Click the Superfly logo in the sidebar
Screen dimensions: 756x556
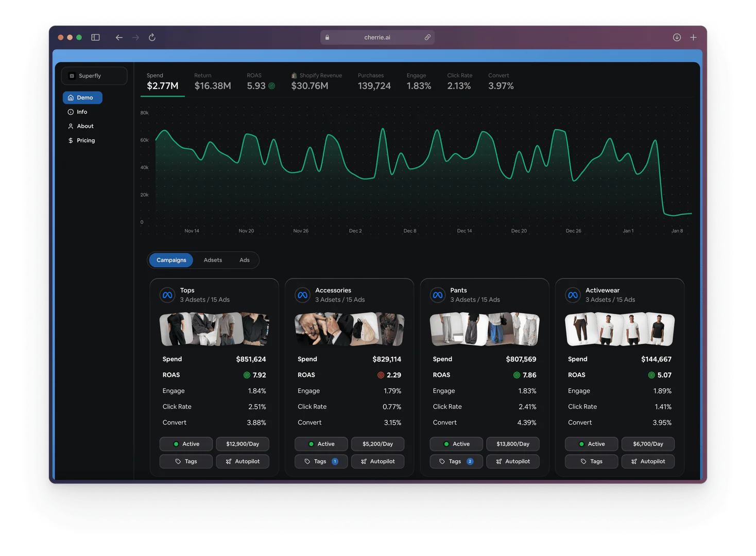[72, 76]
